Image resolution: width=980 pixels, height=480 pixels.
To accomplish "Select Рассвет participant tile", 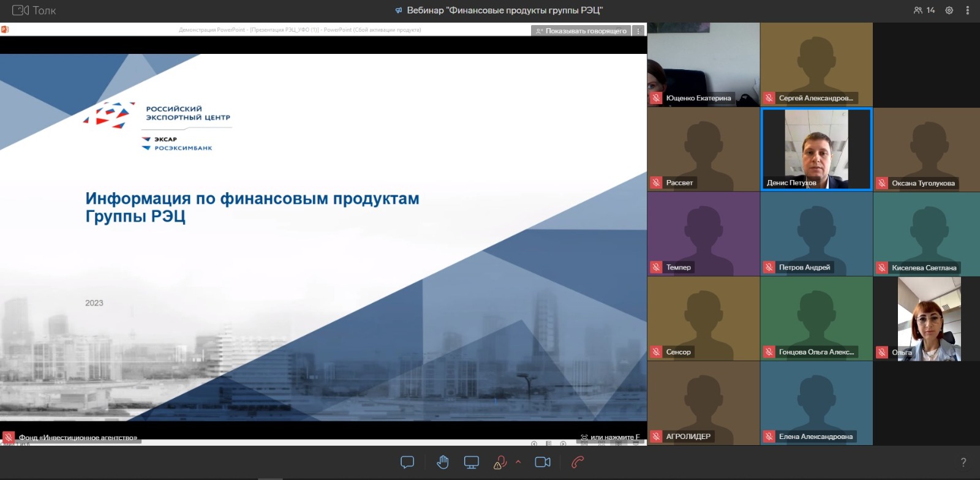I will 704,149.
